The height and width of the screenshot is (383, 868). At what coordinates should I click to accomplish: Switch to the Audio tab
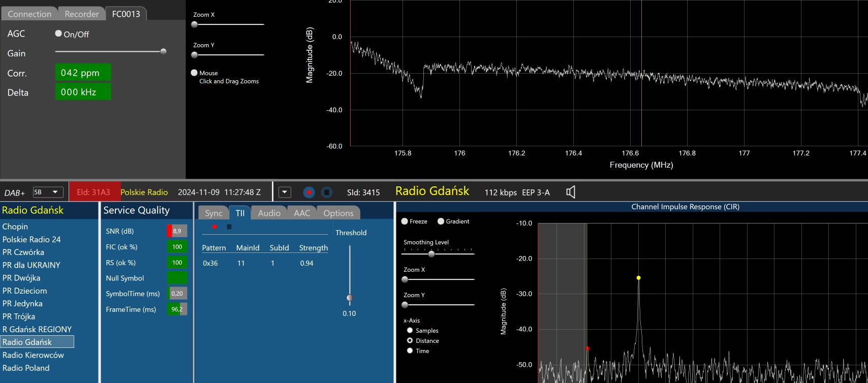pos(269,213)
